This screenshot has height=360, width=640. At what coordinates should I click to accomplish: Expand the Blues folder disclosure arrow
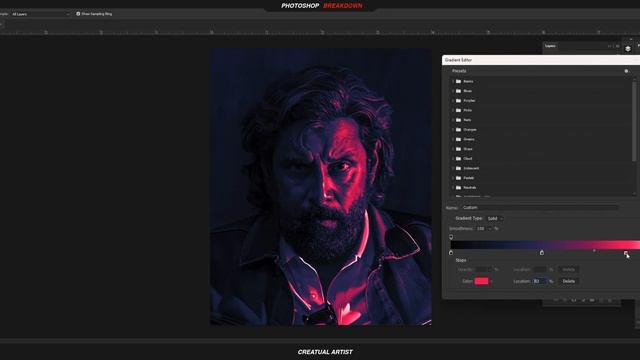453,91
